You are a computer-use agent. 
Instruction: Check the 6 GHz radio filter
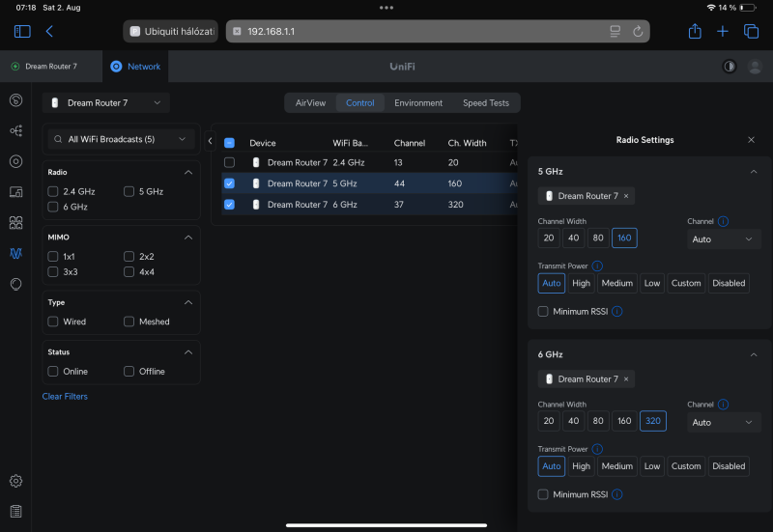click(x=53, y=207)
